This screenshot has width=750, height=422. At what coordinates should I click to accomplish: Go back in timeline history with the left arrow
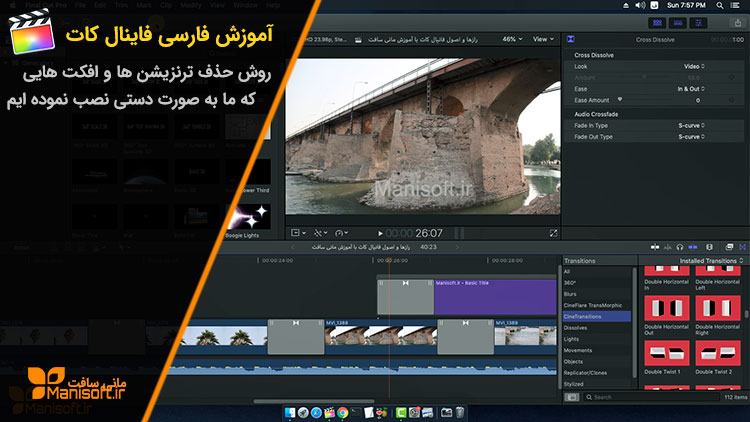coord(292,247)
